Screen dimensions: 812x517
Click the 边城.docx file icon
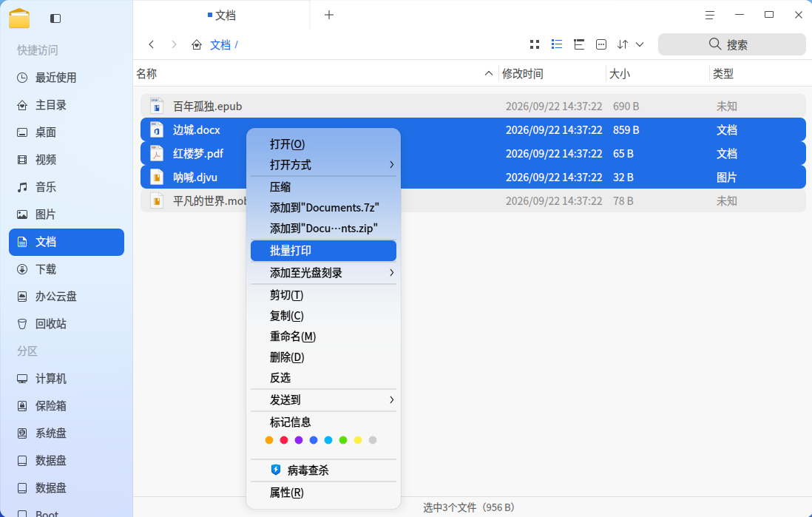tap(156, 129)
